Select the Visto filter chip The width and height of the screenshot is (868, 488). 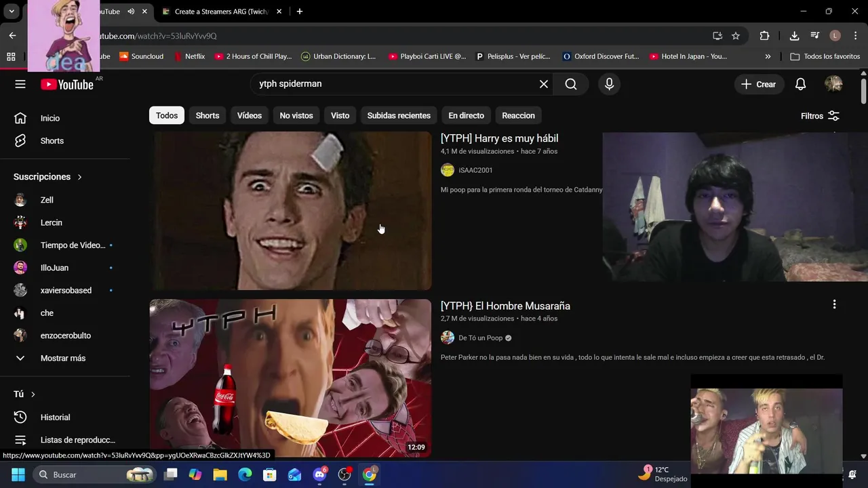(340, 115)
